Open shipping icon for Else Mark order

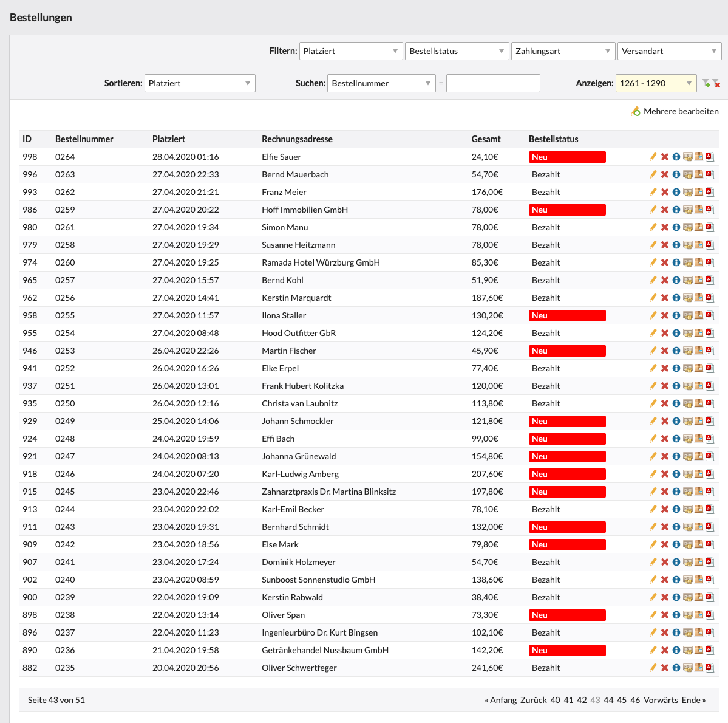click(x=699, y=544)
